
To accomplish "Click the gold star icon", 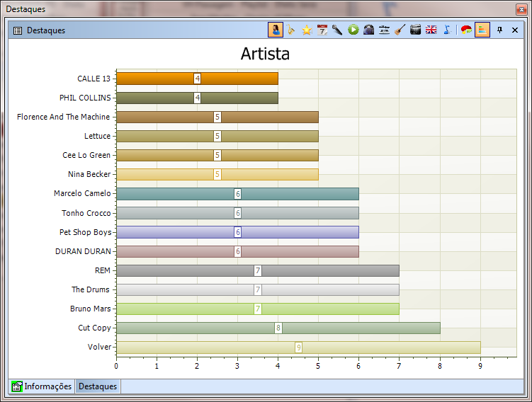I will (307, 30).
